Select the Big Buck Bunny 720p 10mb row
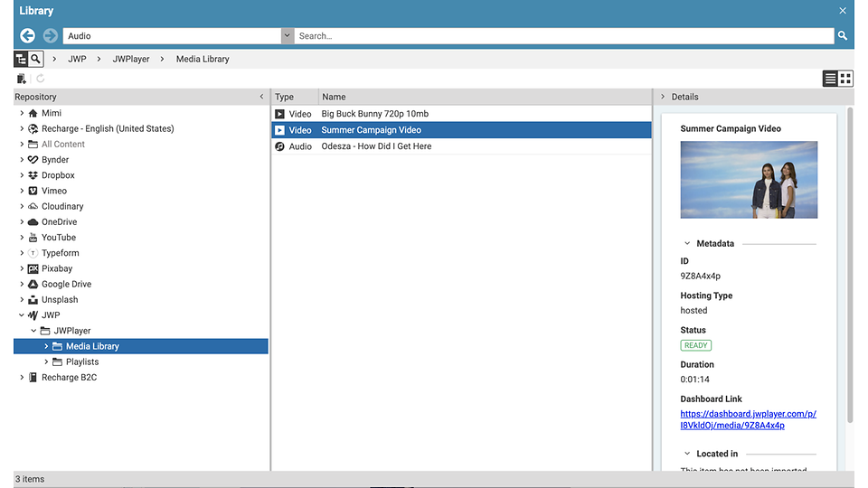Screen dimensions: 868x488 point(461,114)
